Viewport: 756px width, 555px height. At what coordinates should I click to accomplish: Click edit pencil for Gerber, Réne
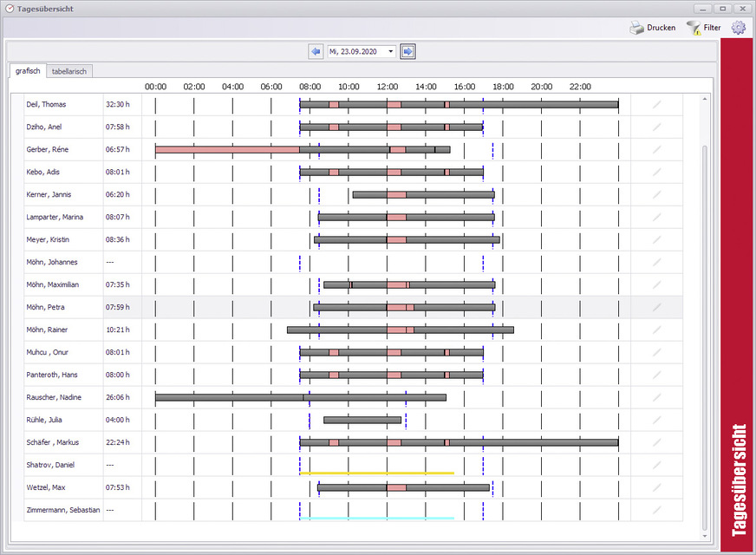[x=656, y=150]
